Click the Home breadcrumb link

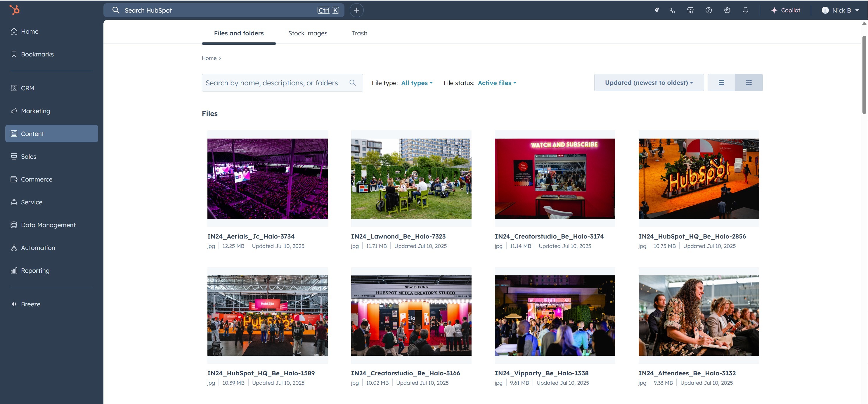point(209,58)
